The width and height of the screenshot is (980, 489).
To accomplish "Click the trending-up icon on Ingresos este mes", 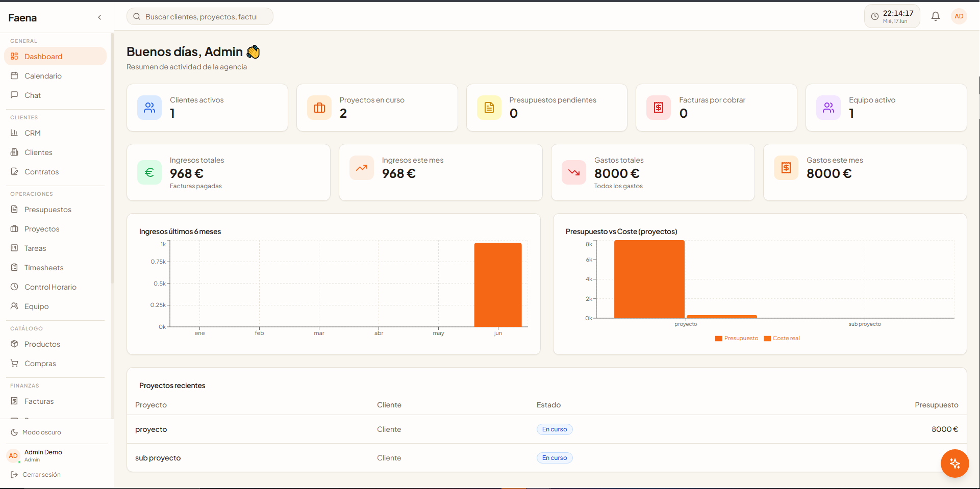I will [362, 168].
